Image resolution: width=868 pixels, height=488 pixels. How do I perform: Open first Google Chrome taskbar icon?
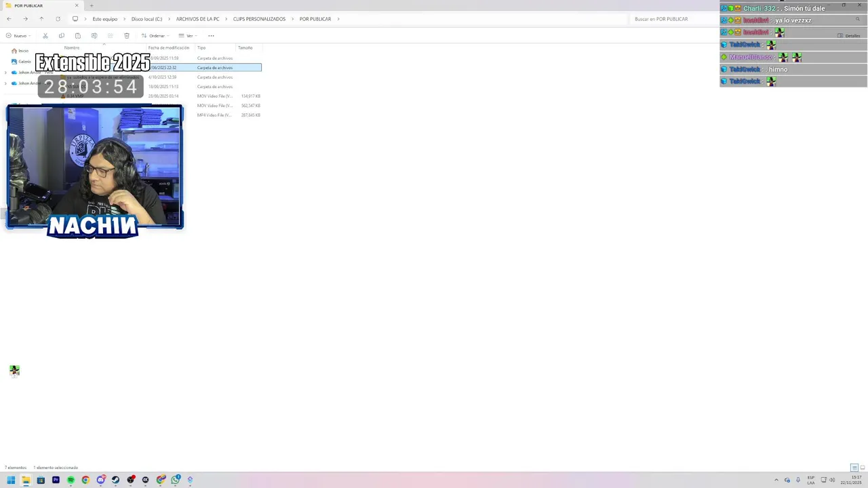pyautogui.click(x=85, y=480)
